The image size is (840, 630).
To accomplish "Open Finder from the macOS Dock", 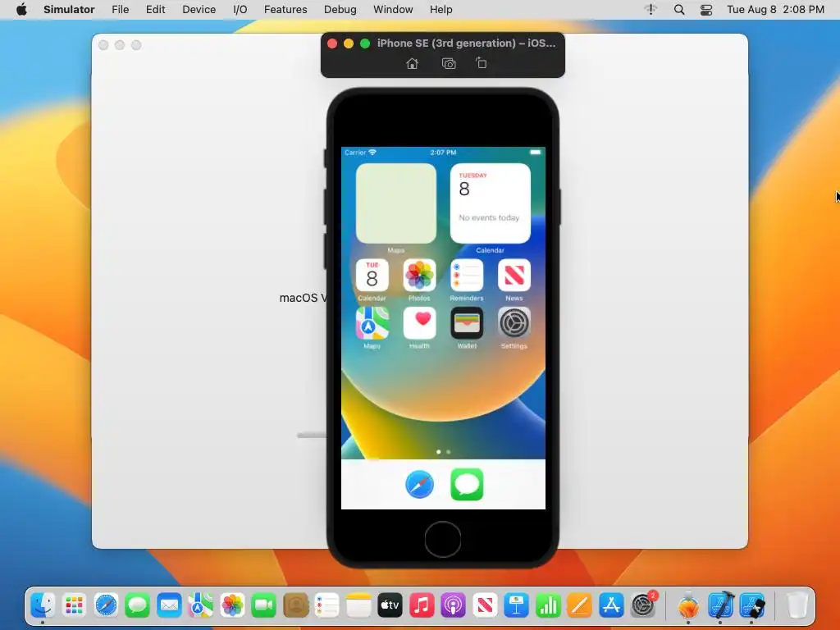I will 43,606.
